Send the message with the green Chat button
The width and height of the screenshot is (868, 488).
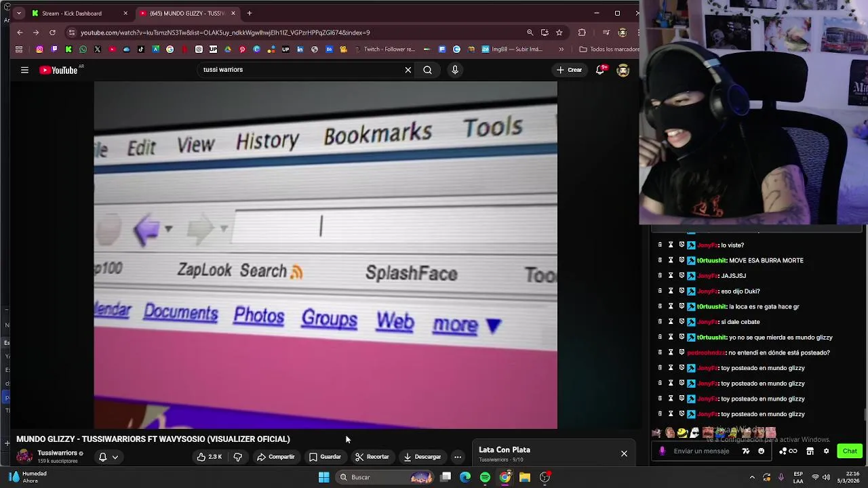tap(850, 451)
